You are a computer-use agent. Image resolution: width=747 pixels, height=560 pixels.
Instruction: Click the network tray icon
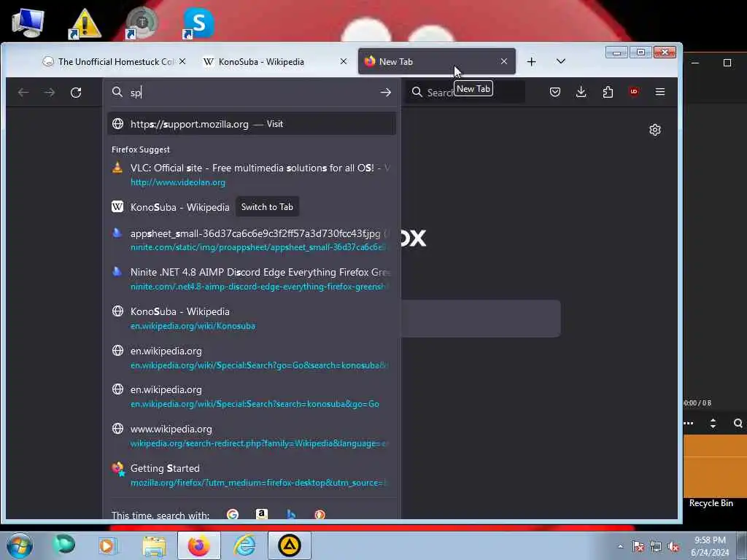(x=656, y=546)
